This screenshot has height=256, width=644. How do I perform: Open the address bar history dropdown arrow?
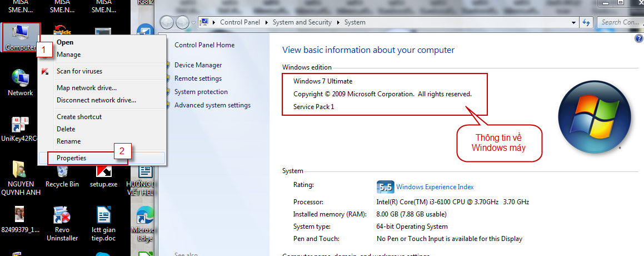pyautogui.click(x=574, y=22)
